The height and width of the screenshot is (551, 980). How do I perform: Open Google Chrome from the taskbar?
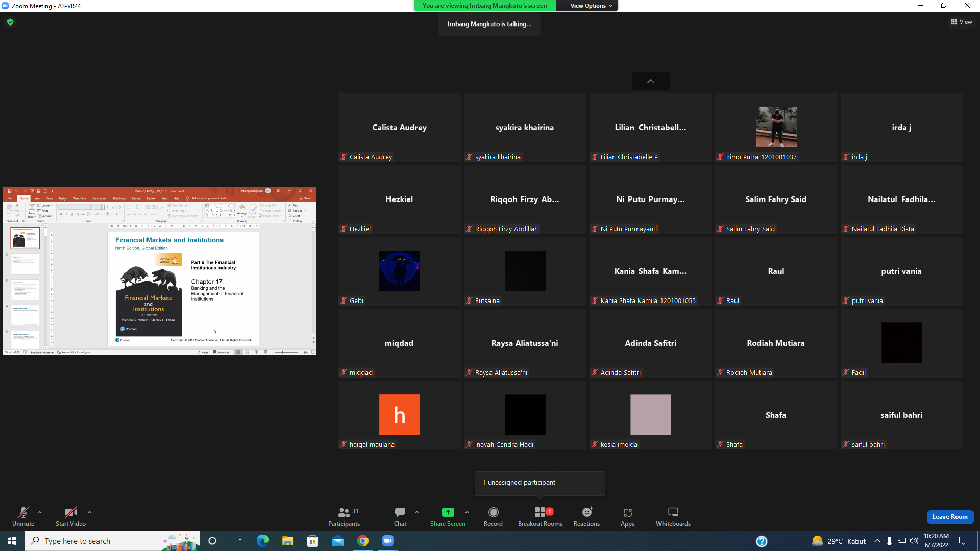point(363,541)
